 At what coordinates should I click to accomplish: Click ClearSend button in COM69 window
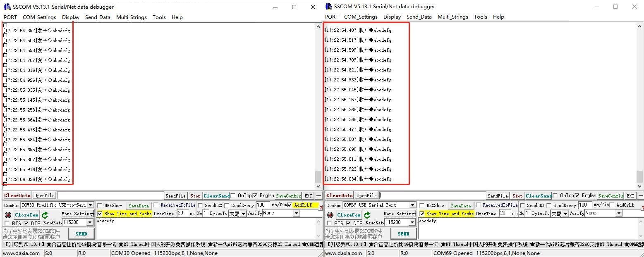(x=539, y=196)
